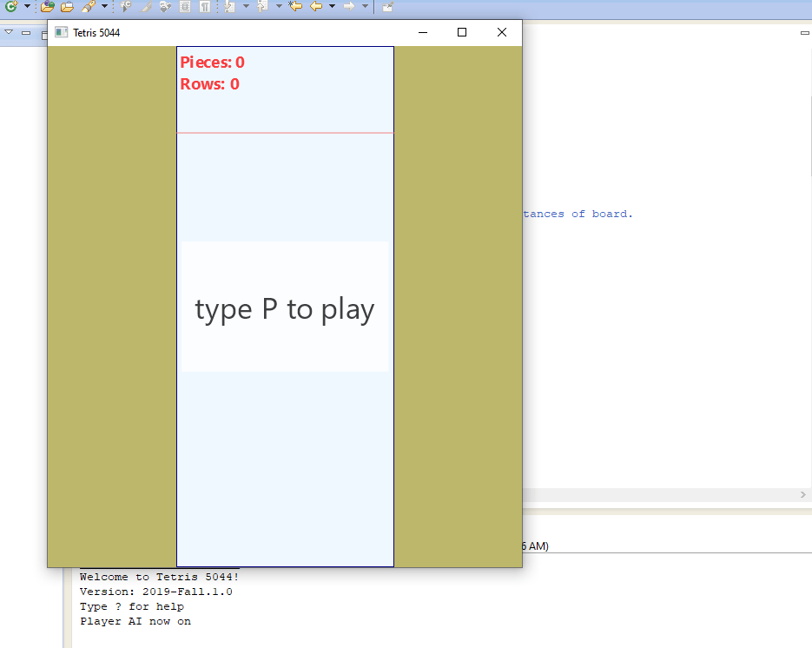This screenshot has width=812, height=648.
Task: Click 'Welcome to Tetris 5044!' console line
Action: (159, 577)
